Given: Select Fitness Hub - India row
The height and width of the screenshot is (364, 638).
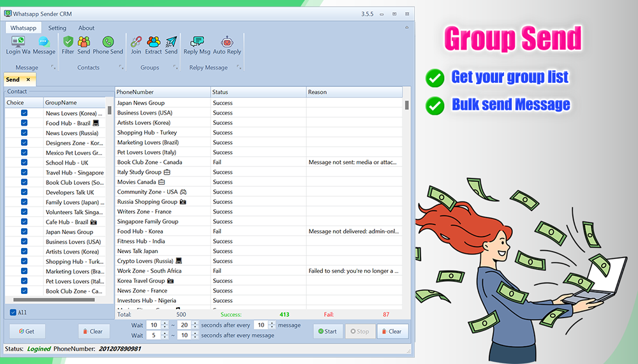Looking at the screenshot, I should click(259, 241).
